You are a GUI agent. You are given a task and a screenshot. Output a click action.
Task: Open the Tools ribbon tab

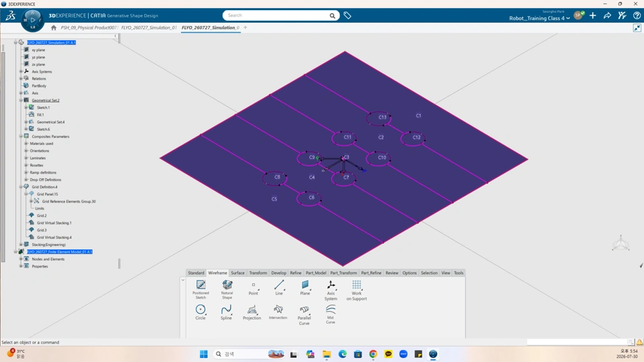click(459, 273)
